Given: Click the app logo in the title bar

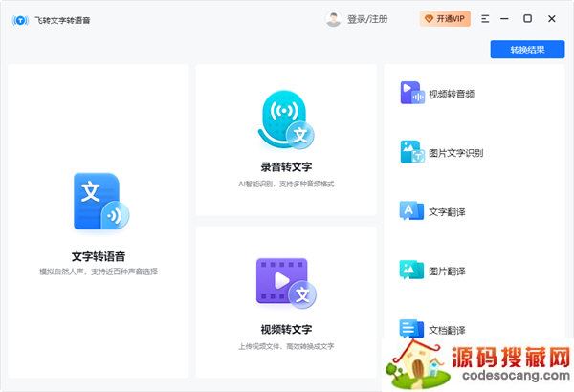Looking at the screenshot, I should click(x=20, y=20).
